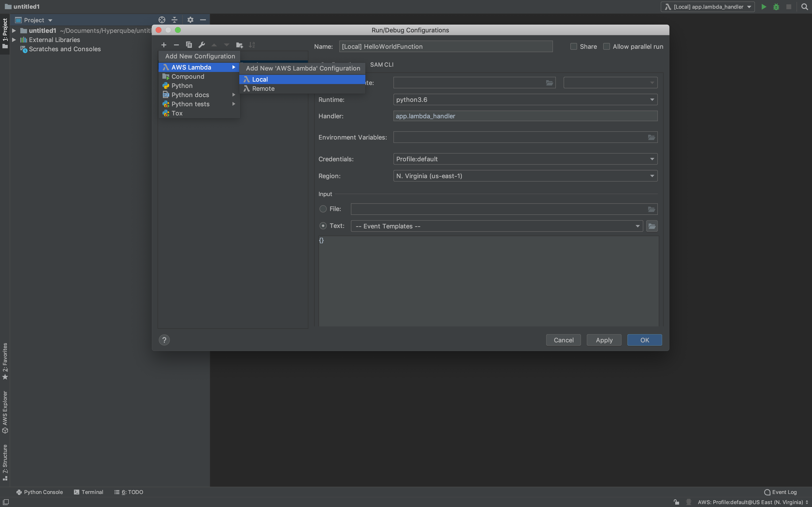
Task: Select the File input radio button
Action: tap(323, 209)
